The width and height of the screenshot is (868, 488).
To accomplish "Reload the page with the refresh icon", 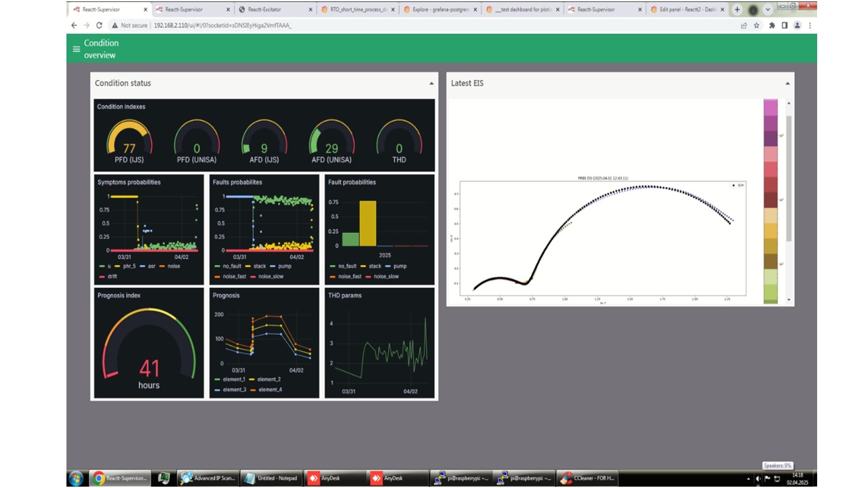I will (x=99, y=25).
